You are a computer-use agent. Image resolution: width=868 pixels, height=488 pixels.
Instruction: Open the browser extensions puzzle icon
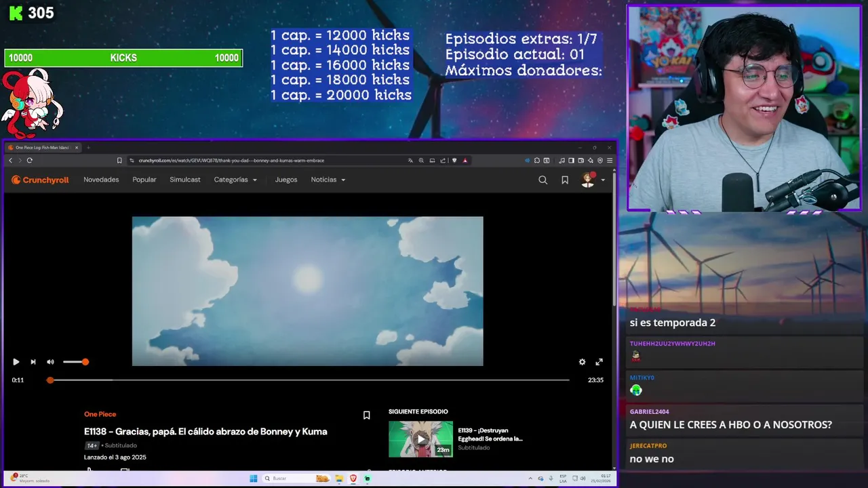536,161
